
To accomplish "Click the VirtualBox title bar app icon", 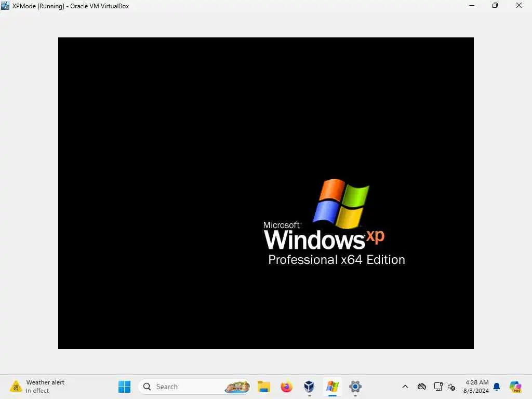I will coord(5,6).
